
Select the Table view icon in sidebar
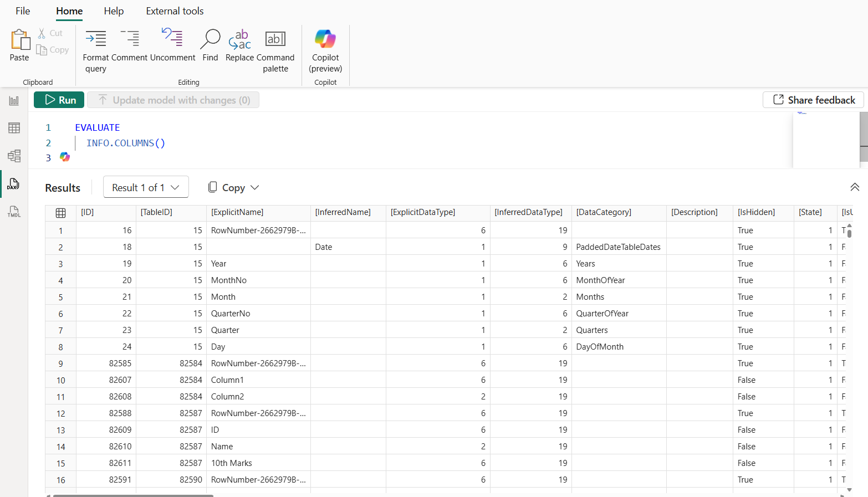[14, 127]
